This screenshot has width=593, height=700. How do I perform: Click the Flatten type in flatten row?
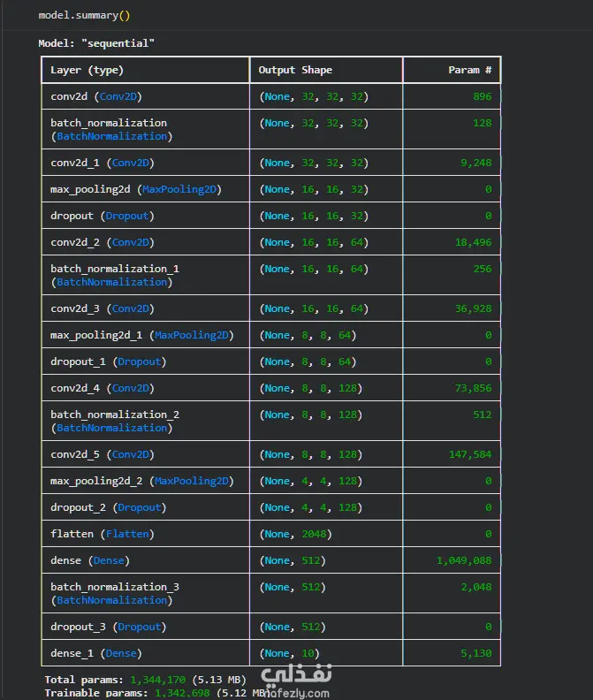tap(127, 534)
